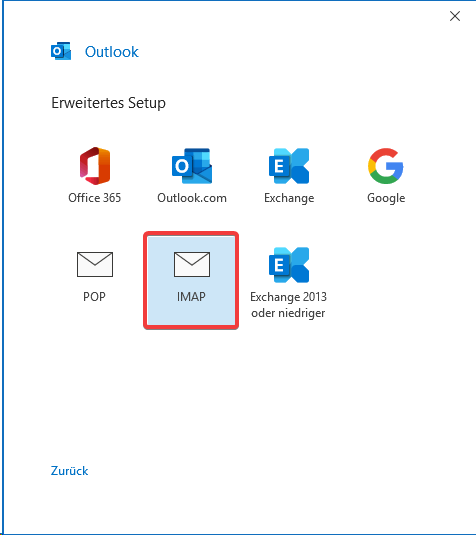Select the Office 365 account type icon
Image resolution: width=476 pixels, height=535 pixels.
coord(95,166)
